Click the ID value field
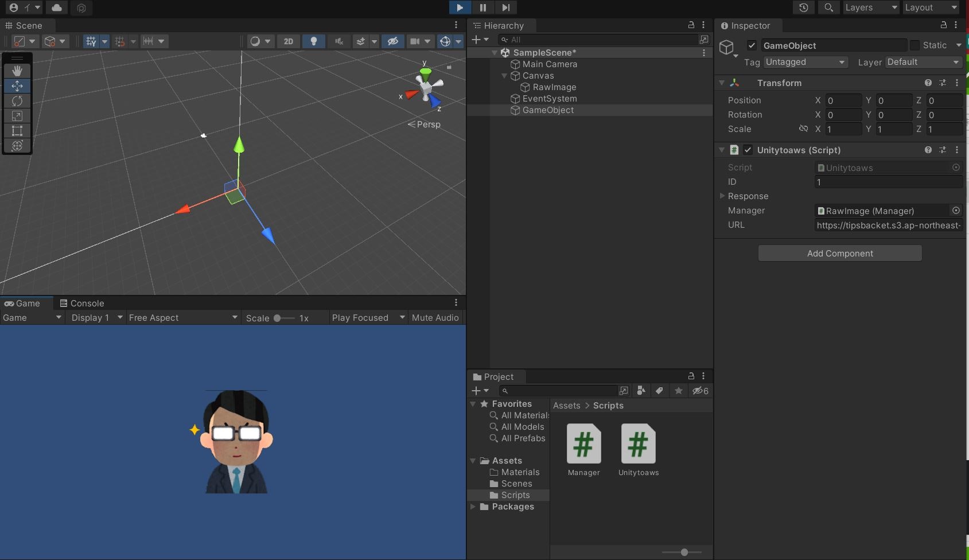 888,182
